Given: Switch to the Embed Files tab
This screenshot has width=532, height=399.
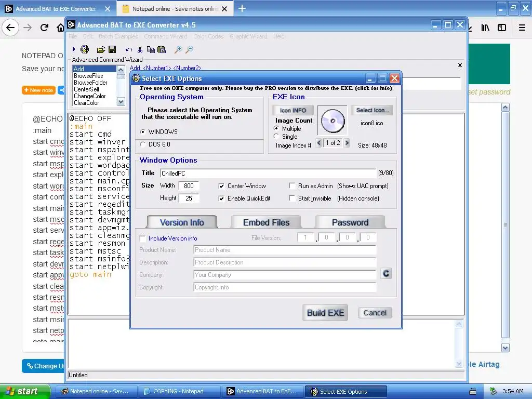Looking at the screenshot, I should pos(266,222).
